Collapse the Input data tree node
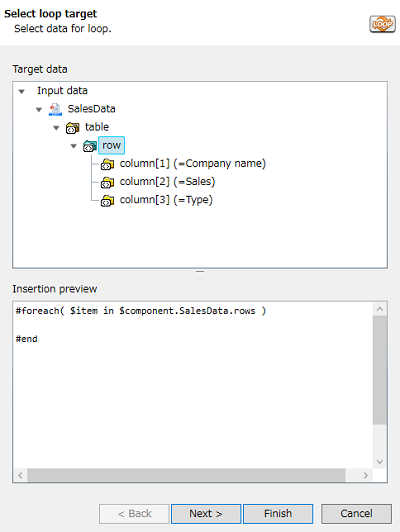400x532 pixels. click(x=22, y=91)
